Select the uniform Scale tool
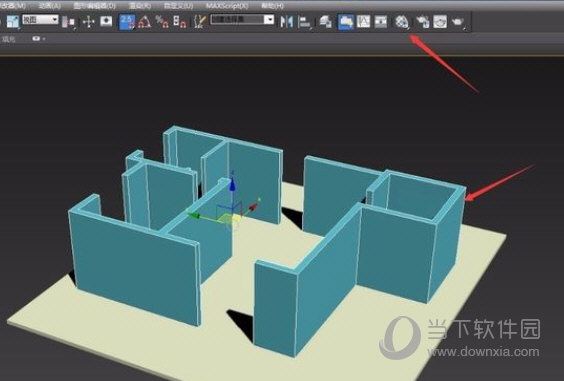 (x=13, y=22)
